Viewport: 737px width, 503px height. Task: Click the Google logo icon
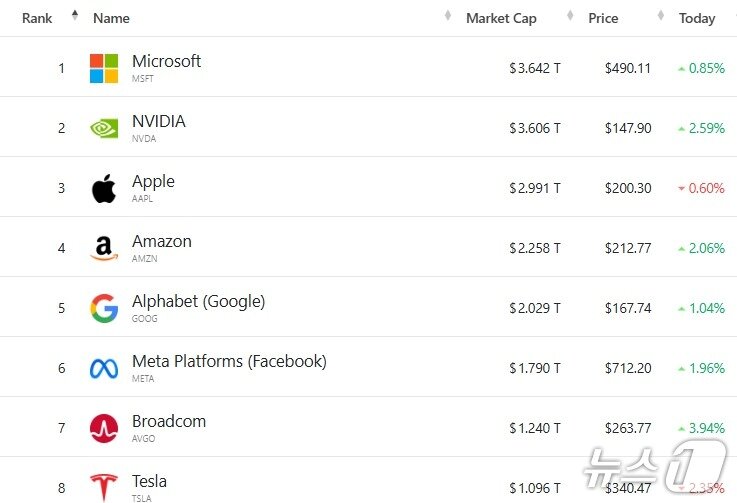[104, 308]
